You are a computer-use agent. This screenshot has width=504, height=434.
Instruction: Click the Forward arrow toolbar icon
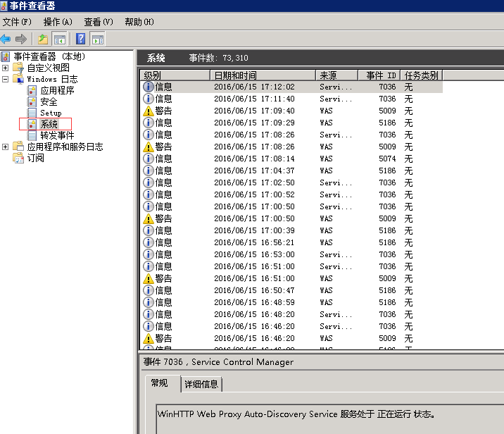coord(21,39)
